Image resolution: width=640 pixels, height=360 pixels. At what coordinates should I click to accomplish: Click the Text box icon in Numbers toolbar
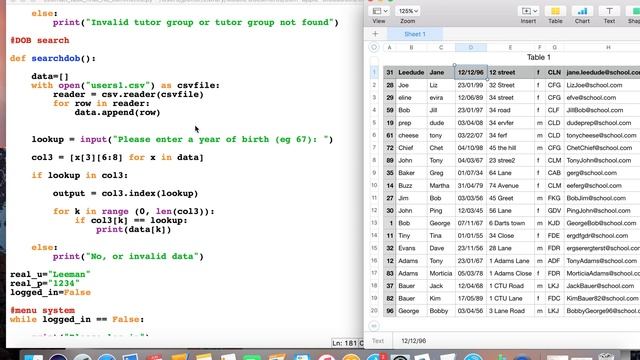[609, 11]
